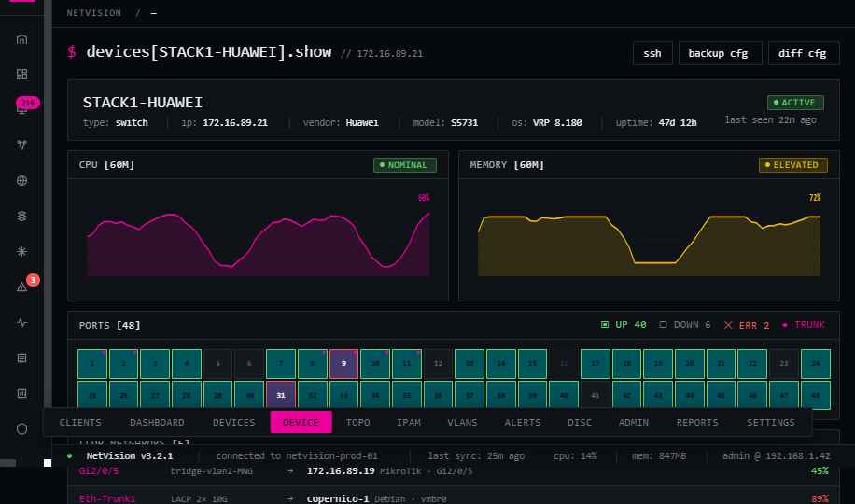Click the backup cfg button
855x504 pixels.
point(720,53)
